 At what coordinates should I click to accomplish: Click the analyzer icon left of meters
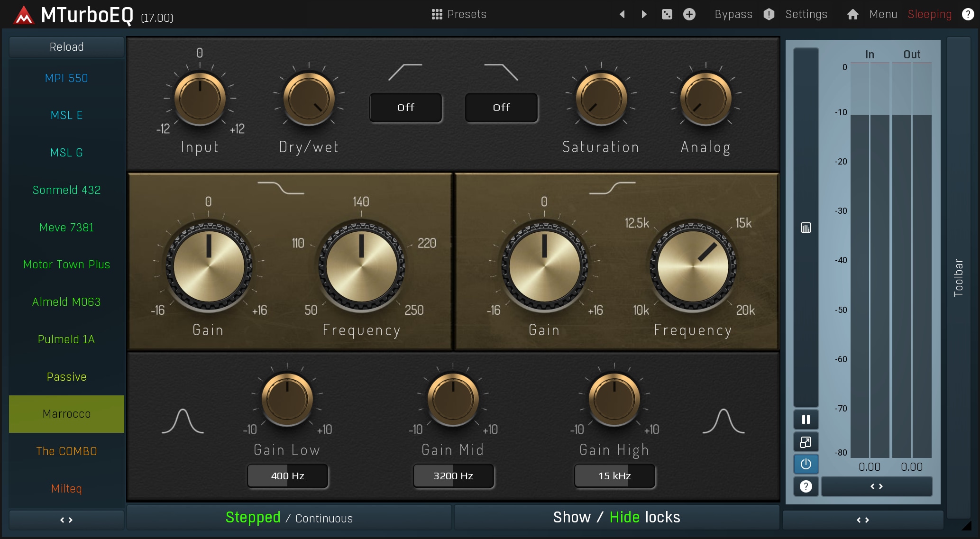pos(806,228)
